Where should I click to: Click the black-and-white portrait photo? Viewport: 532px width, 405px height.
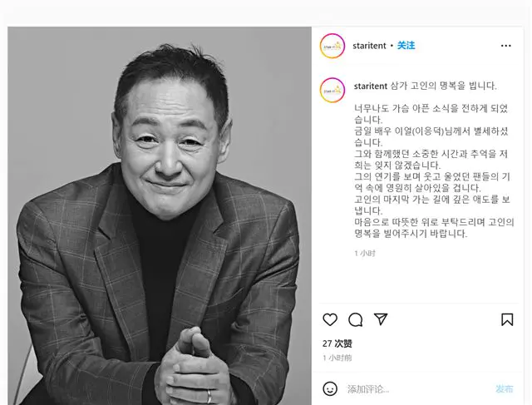pos(160,216)
